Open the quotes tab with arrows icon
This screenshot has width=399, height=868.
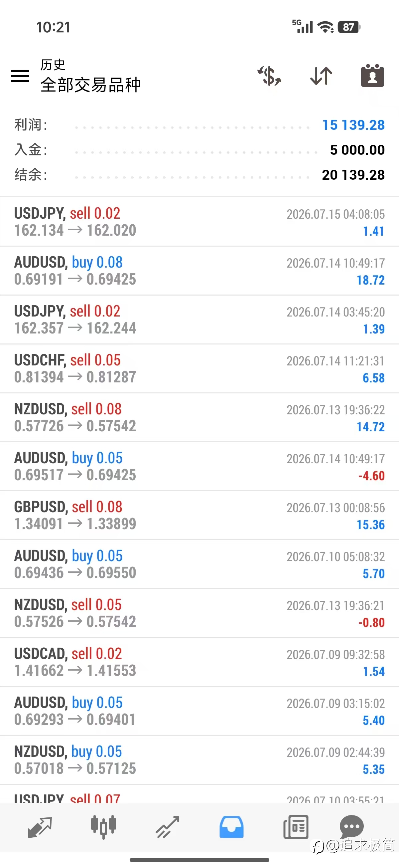[40, 827]
